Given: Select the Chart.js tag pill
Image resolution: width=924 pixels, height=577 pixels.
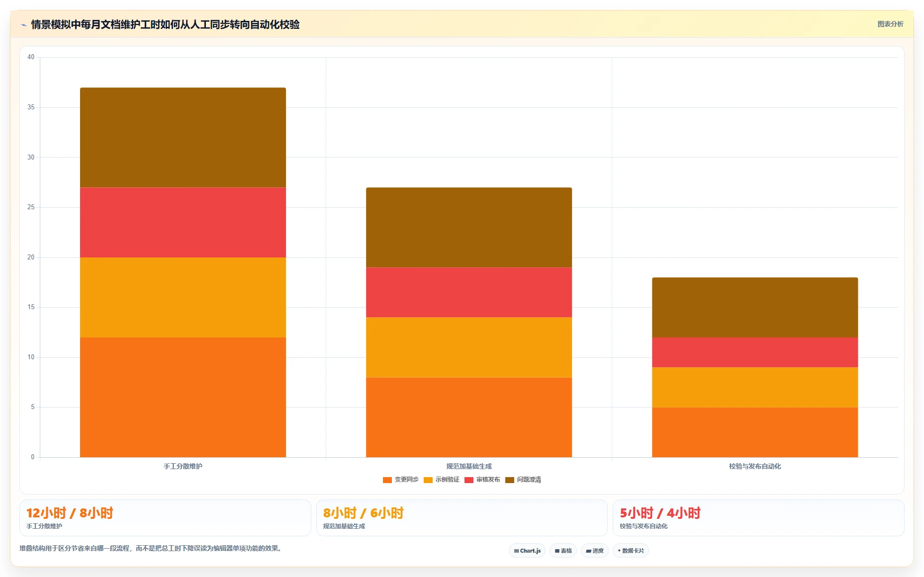Looking at the screenshot, I should [x=527, y=551].
